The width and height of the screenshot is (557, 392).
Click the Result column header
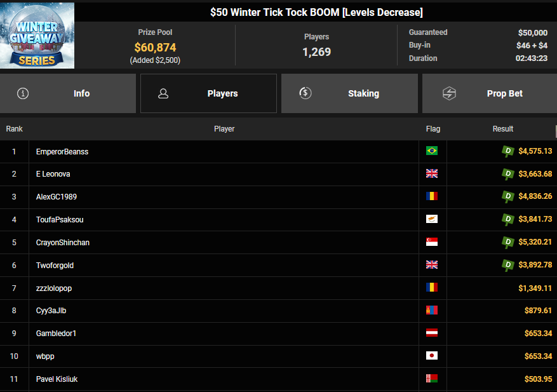click(x=502, y=129)
